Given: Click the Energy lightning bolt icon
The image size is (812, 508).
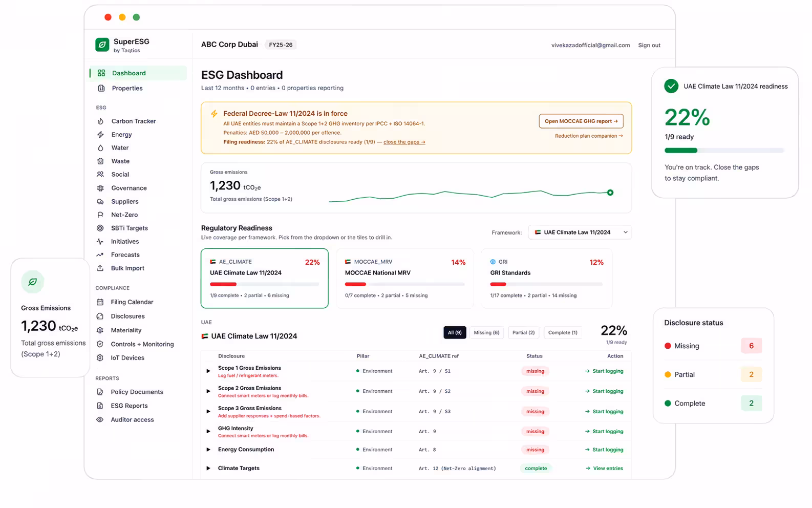Looking at the screenshot, I should tap(100, 135).
